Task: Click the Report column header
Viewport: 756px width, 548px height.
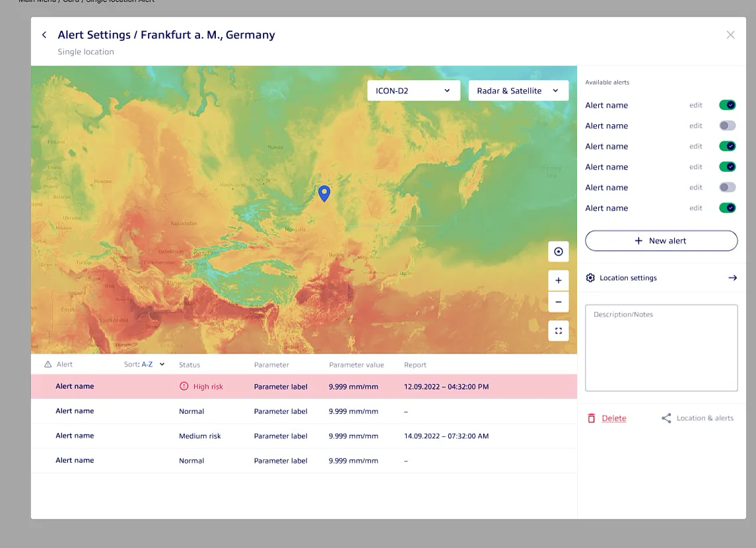Action: pos(415,365)
